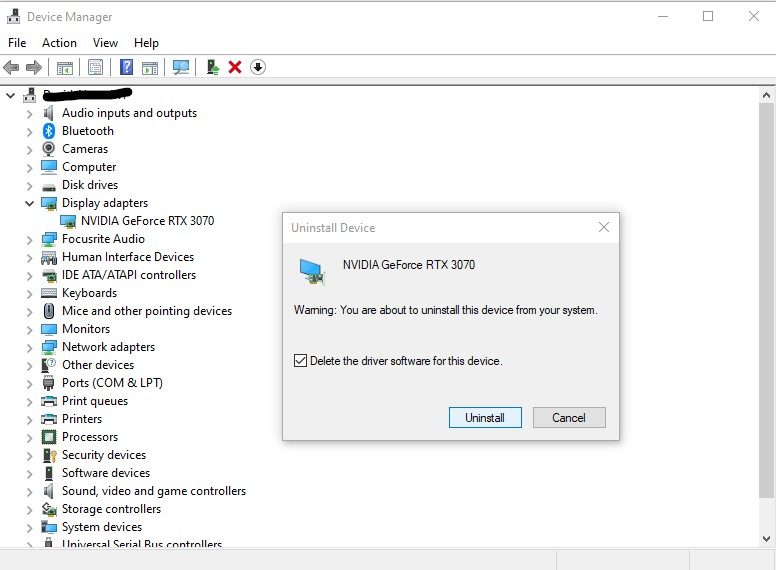This screenshot has width=776, height=570.
Task: Click the Security devices key icon
Action: point(49,455)
